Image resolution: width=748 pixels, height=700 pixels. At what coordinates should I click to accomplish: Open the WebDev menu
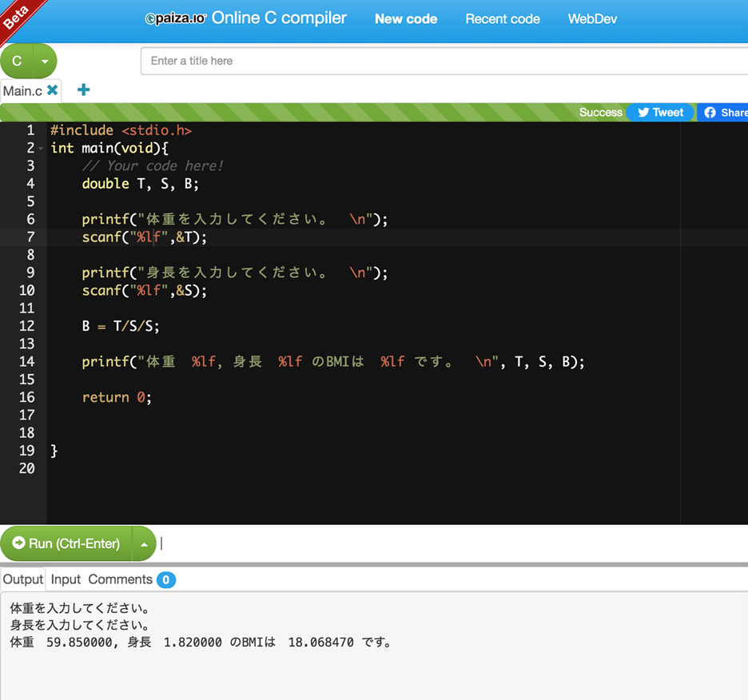click(592, 19)
